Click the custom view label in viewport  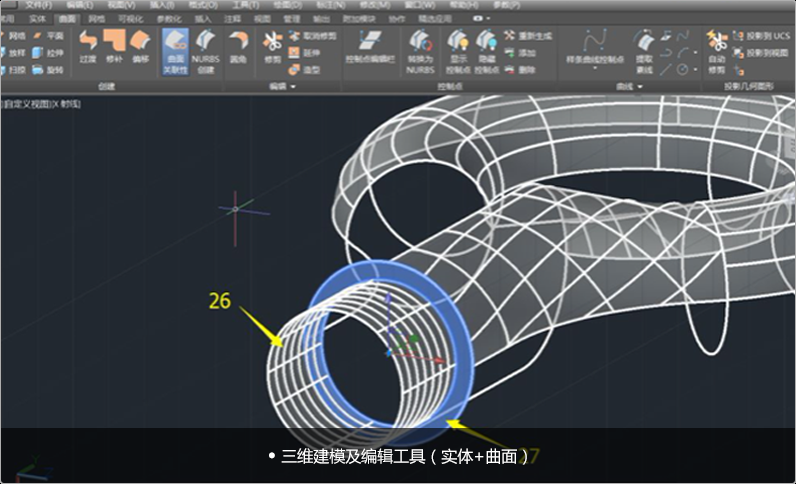tap(40, 104)
